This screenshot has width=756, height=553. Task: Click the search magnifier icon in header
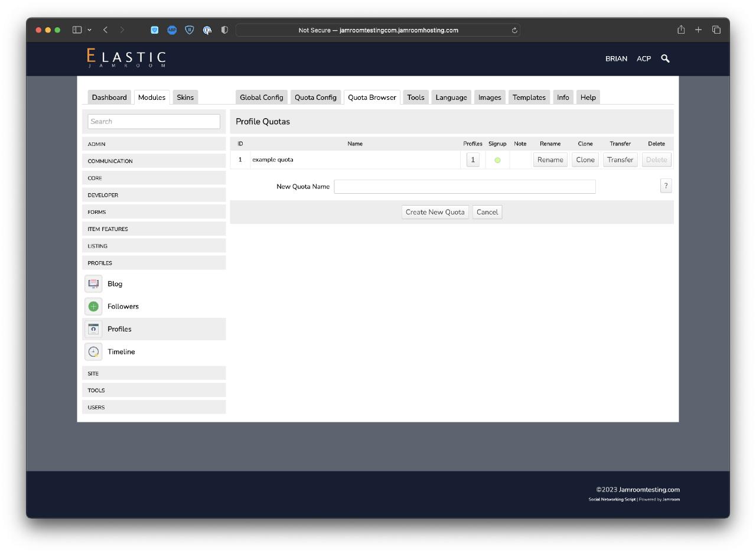coord(666,58)
